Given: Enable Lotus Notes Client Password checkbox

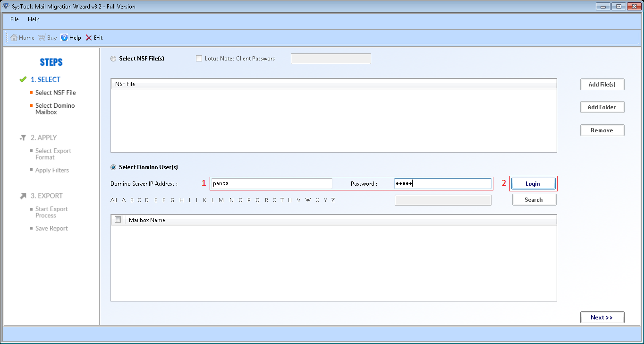Looking at the screenshot, I should [199, 59].
